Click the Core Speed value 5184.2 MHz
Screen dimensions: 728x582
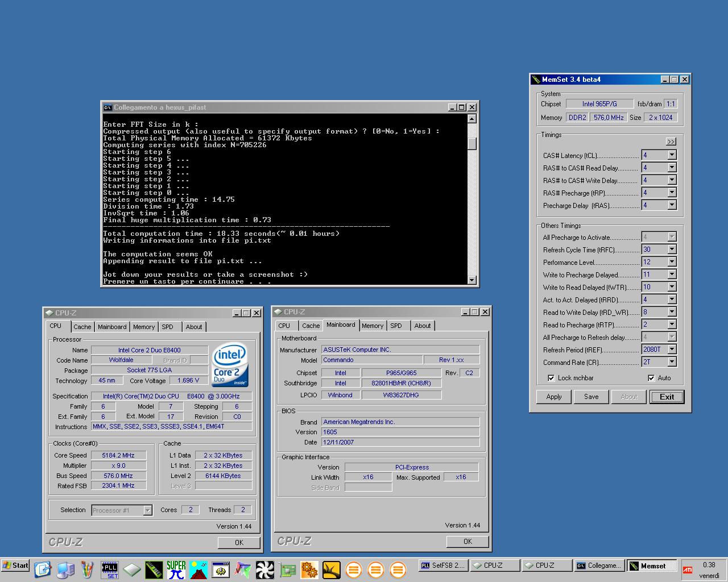point(119,455)
